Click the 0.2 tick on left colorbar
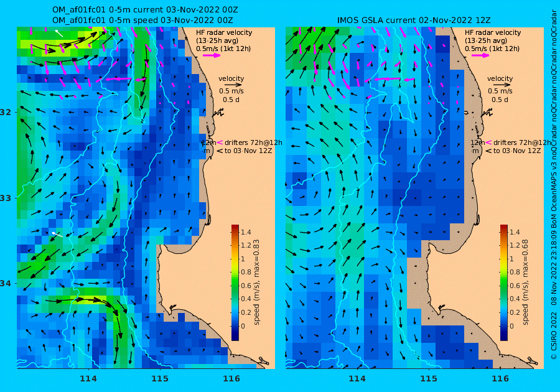The width and height of the screenshot is (560, 392). tap(246, 312)
